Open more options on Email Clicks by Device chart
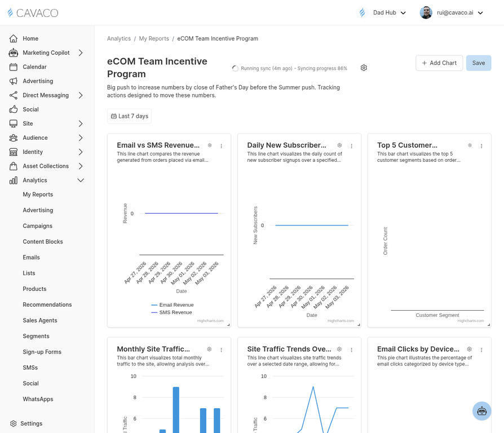The width and height of the screenshot is (504, 433). pyautogui.click(x=481, y=350)
